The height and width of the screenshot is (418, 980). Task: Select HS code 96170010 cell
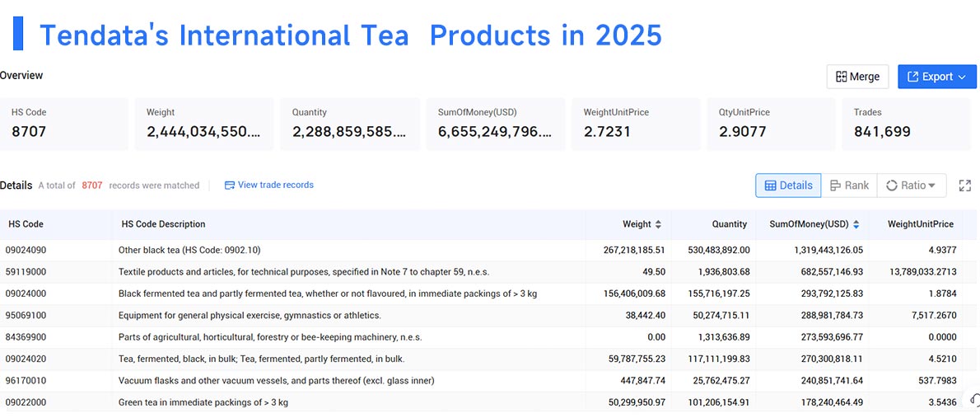click(x=26, y=380)
